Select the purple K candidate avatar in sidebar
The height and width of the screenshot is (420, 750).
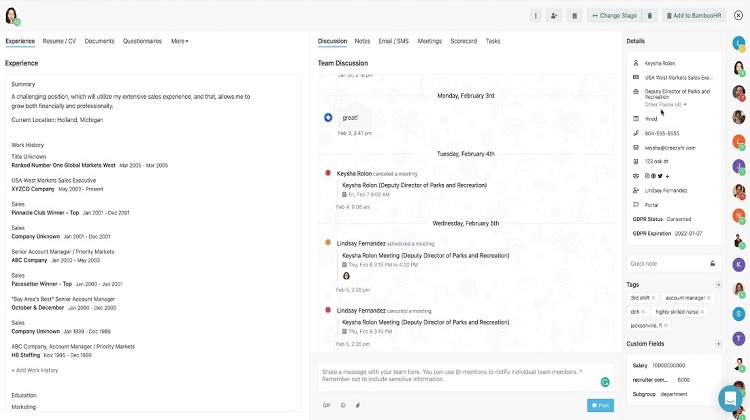(739, 265)
